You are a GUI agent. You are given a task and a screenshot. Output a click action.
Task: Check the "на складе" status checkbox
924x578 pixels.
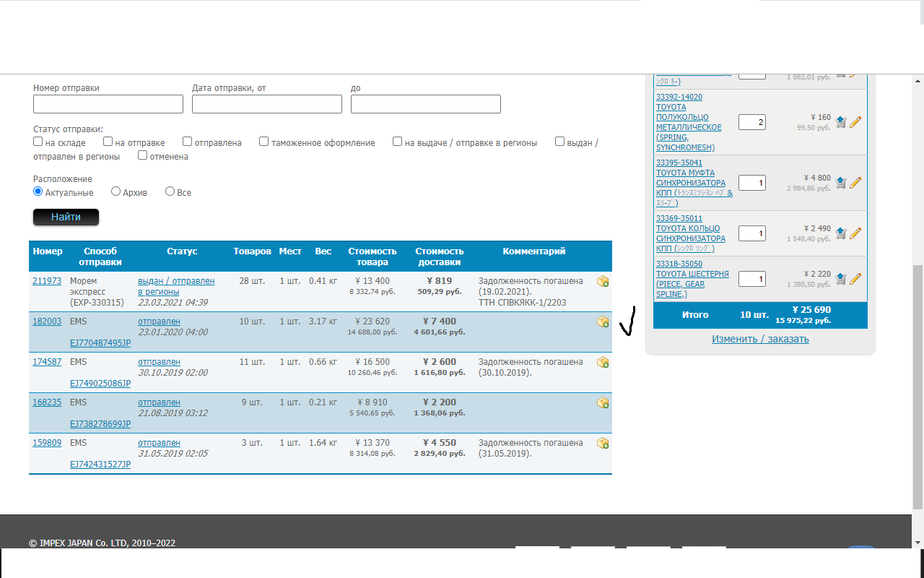pos(38,142)
